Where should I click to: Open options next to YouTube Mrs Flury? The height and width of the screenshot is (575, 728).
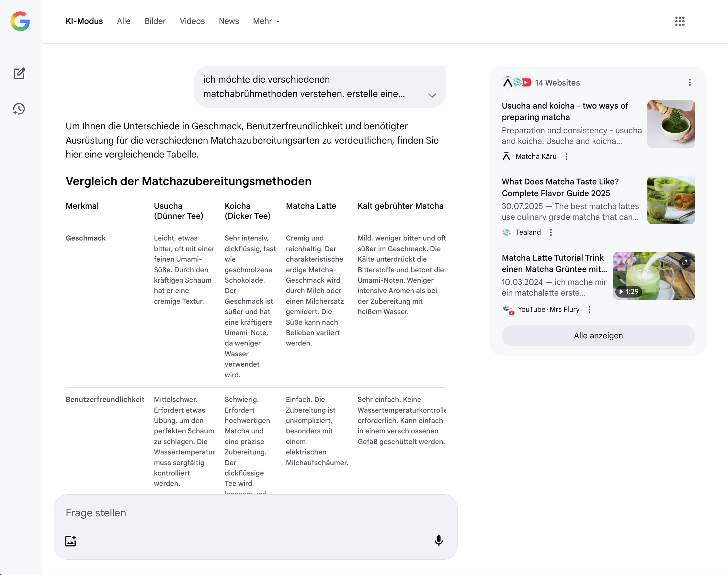(x=589, y=310)
